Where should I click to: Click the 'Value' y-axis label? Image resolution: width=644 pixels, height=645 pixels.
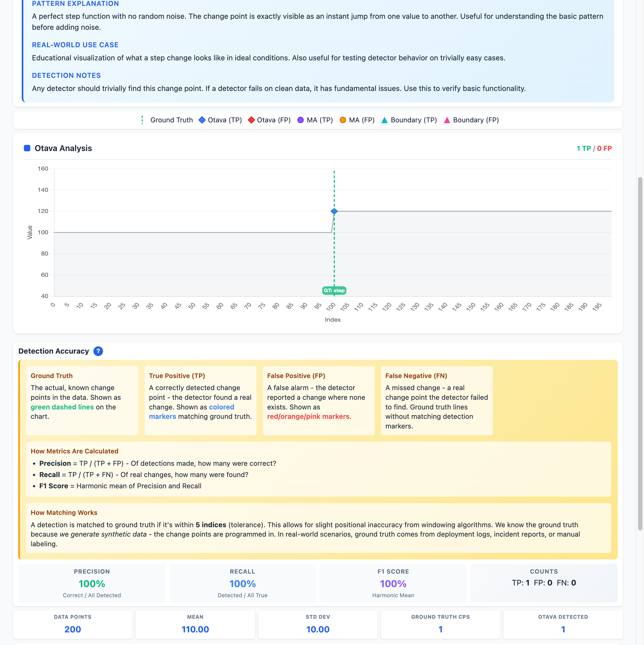point(30,232)
